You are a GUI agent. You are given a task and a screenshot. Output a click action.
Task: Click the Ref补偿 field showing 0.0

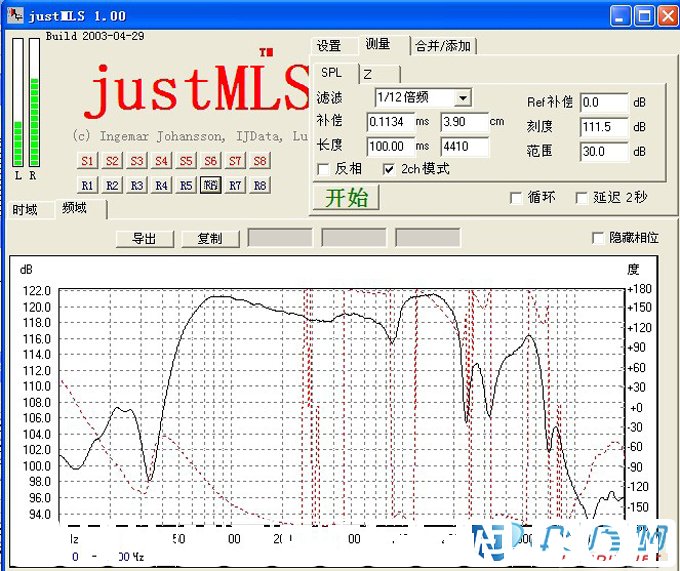[604, 103]
